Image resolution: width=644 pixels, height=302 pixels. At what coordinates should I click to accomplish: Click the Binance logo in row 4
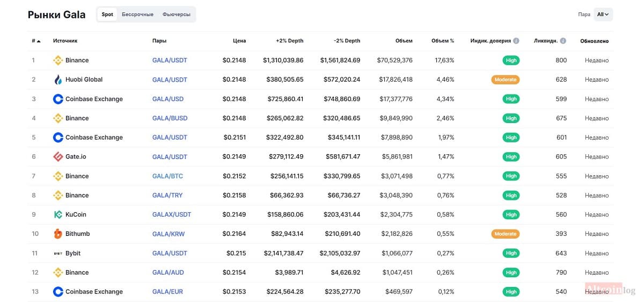pos(58,118)
